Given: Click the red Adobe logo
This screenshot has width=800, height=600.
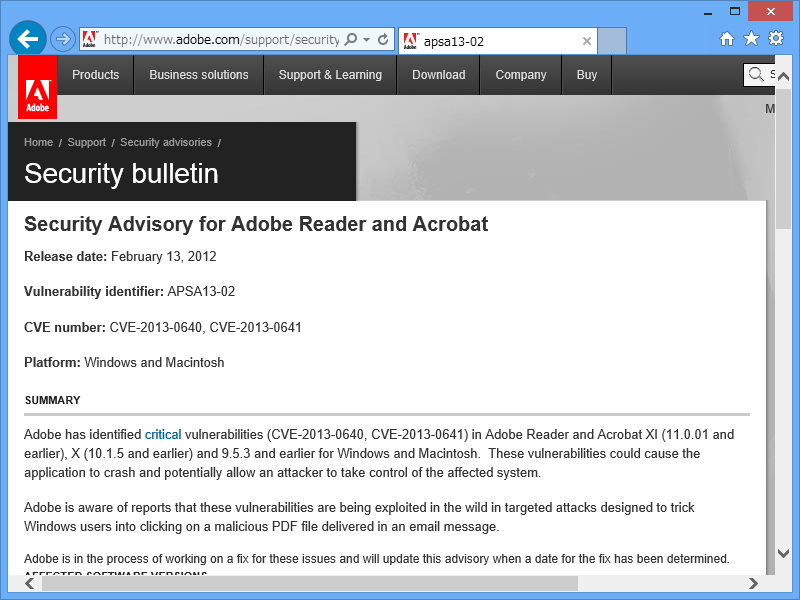Looking at the screenshot, I should pos(37,87).
